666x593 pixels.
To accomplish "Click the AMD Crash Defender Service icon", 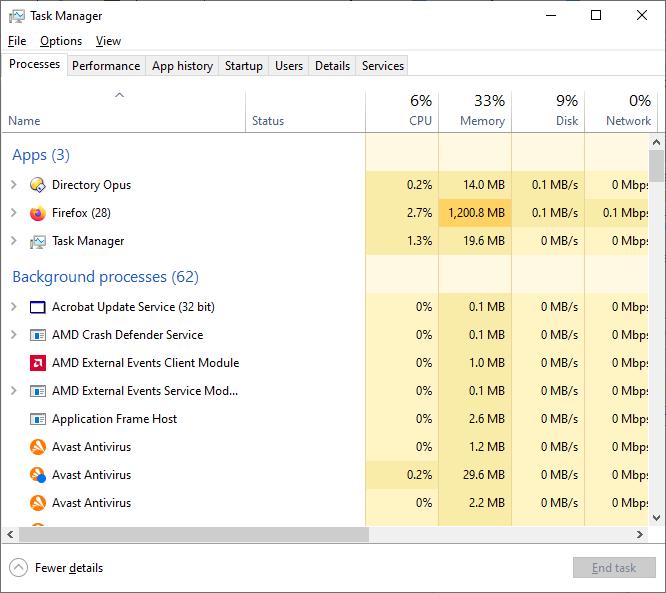I will (38, 335).
